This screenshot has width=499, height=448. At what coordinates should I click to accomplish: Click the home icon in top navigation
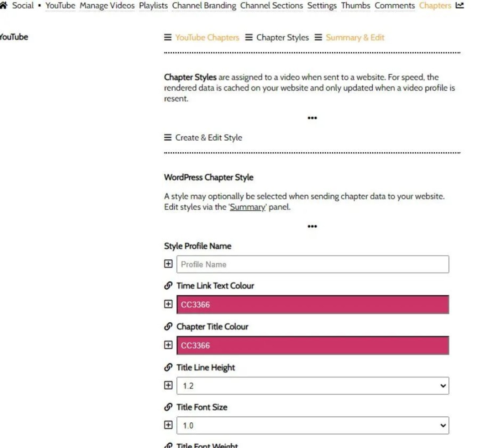click(4, 5)
